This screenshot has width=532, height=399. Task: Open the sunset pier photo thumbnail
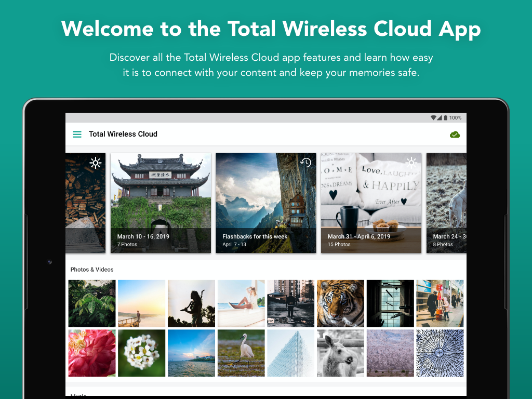pos(141,303)
